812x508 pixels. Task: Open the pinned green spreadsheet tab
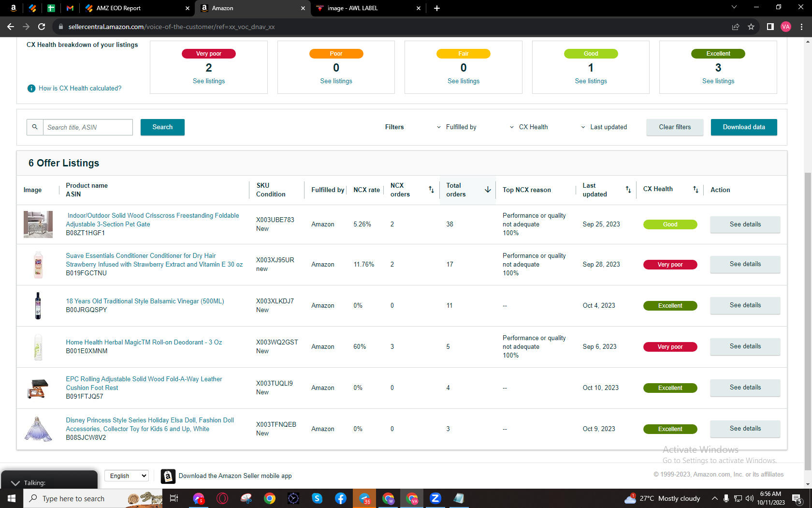51,8
